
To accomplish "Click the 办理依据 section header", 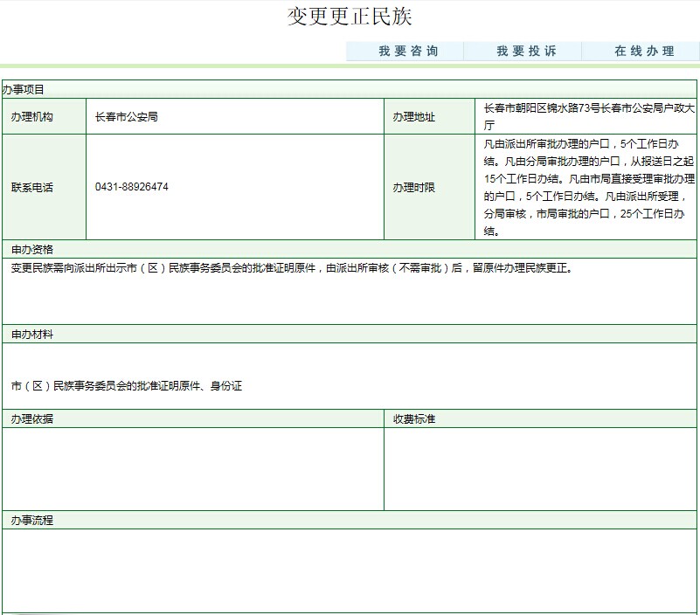I will pyautogui.click(x=193, y=418).
